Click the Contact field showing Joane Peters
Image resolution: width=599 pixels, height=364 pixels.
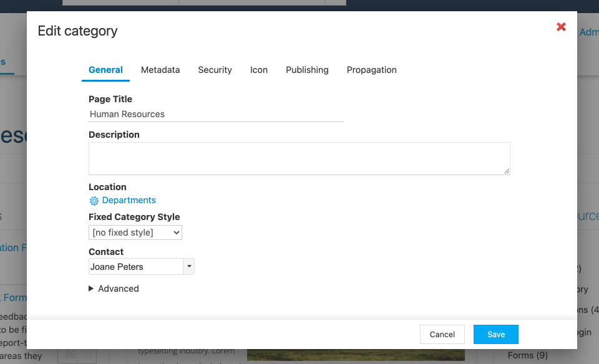coord(136,266)
